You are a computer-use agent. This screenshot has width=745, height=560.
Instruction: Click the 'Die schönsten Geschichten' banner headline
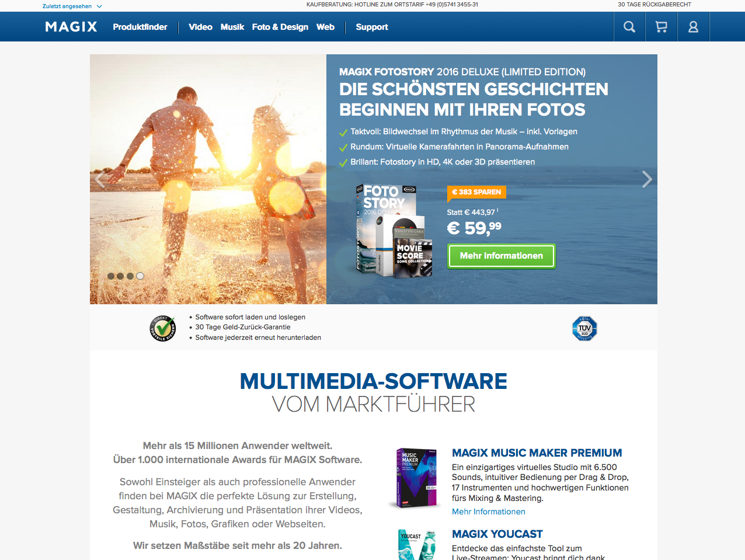point(474,99)
